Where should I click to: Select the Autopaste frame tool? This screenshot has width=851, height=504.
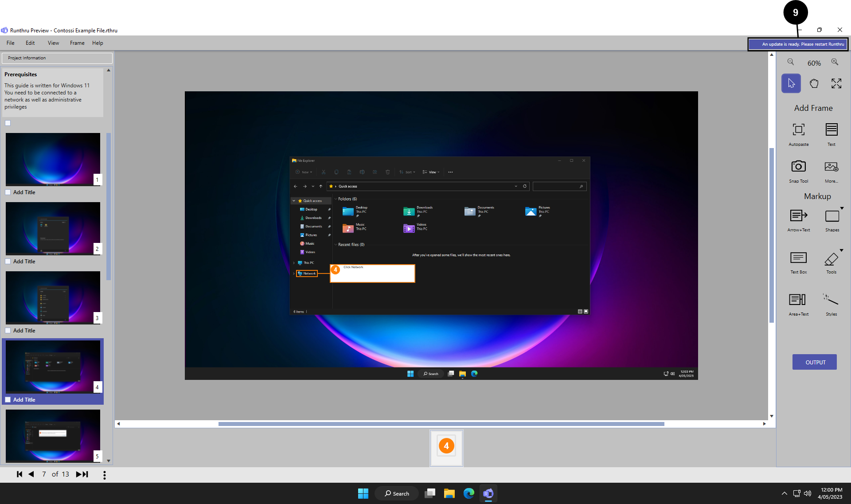(x=798, y=130)
